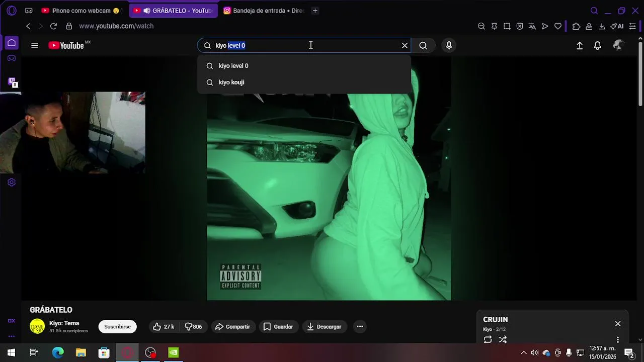The width and height of the screenshot is (644, 362).
Task: Open more actions three-dot menu
Action: pyautogui.click(x=360, y=327)
